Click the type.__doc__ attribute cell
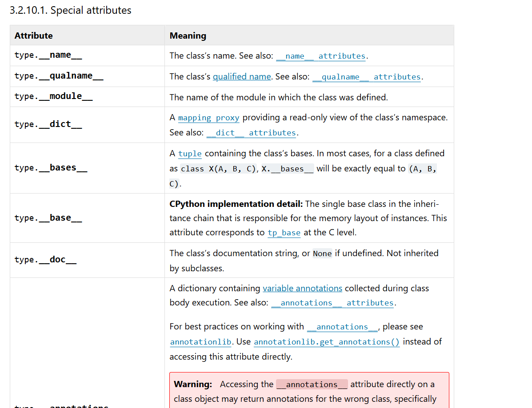 coord(45,260)
